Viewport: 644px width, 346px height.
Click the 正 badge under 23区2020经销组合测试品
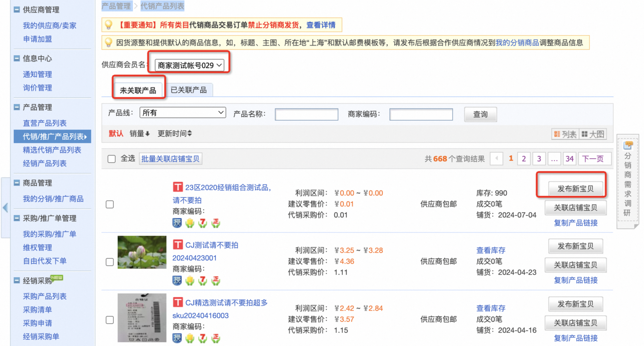216,223
